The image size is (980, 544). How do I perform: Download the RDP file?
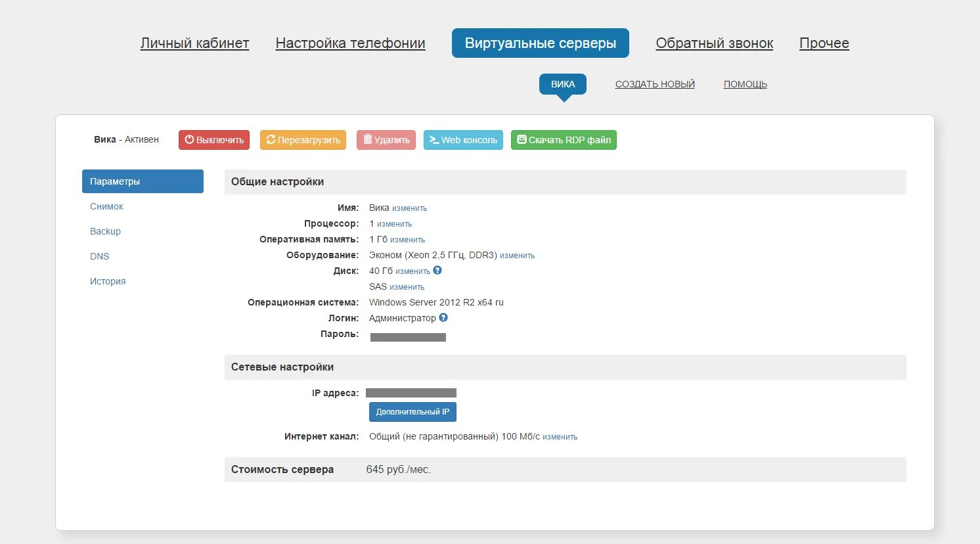564,140
